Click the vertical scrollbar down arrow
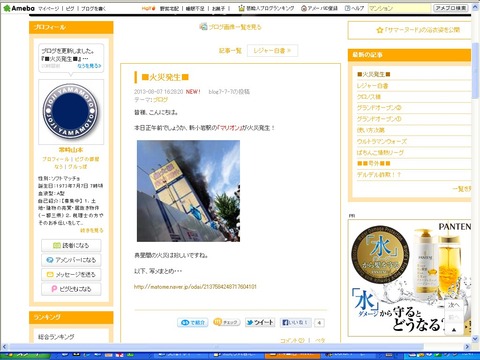 pyautogui.click(x=475, y=339)
